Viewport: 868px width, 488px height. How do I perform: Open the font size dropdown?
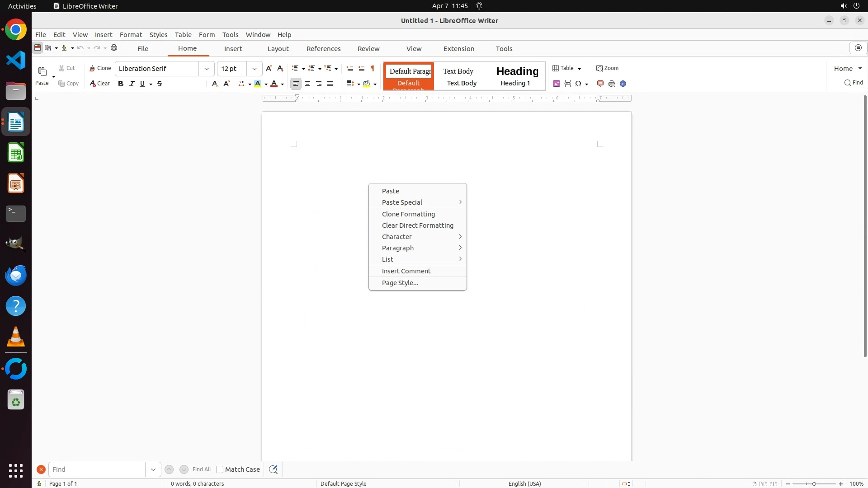click(x=255, y=69)
